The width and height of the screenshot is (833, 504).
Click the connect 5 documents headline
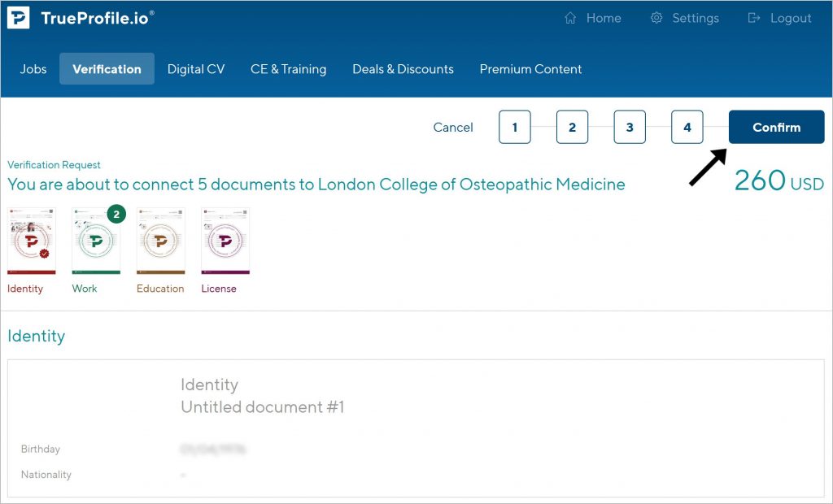point(316,185)
